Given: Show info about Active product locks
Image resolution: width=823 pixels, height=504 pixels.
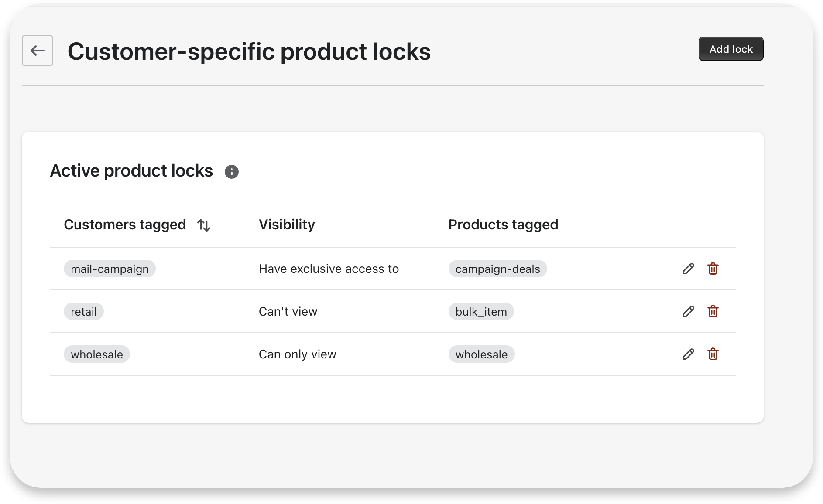Looking at the screenshot, I should 232,172.
